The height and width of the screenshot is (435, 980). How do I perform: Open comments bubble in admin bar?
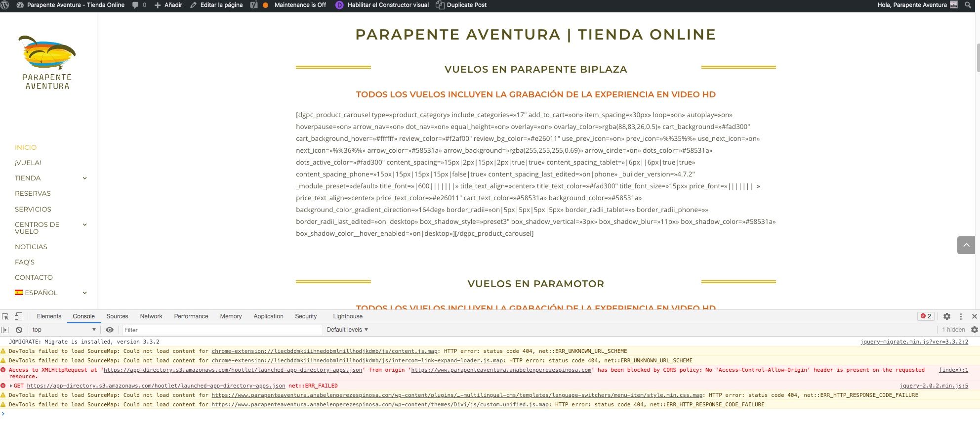coord(135,5)
